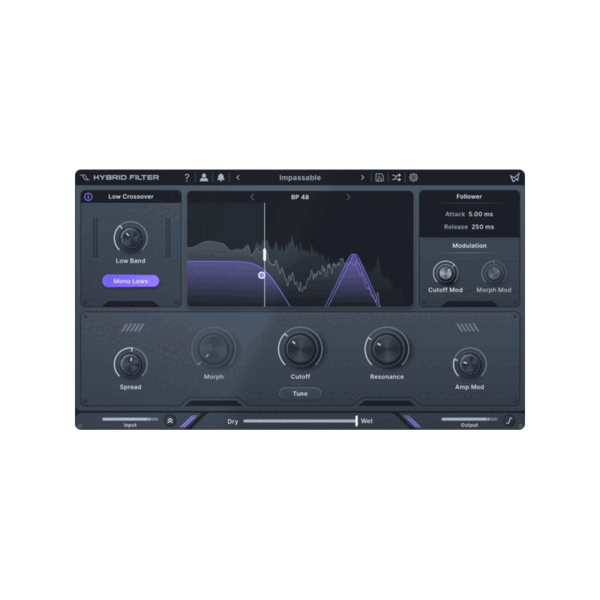600x600 pixels.
Task: Click the Morph Mod knob
Action: pos(494,273)
